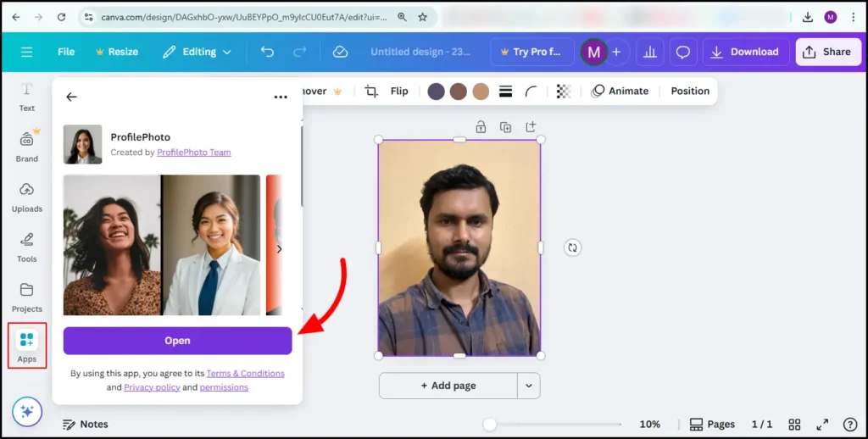Screen dimensions: 868x439
Task: Add collaborator with plus icon
Action: tap(616, 52)
